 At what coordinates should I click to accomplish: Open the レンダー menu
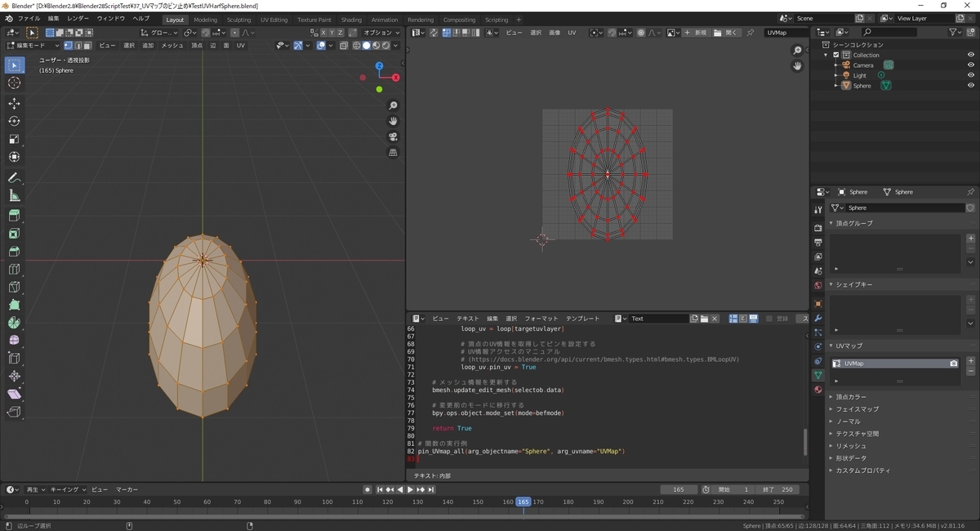tap(78, 18)
